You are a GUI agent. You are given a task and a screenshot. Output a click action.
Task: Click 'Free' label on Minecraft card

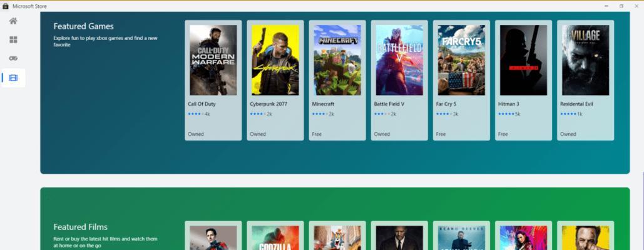pyautogui.click(x=317, y=134)
